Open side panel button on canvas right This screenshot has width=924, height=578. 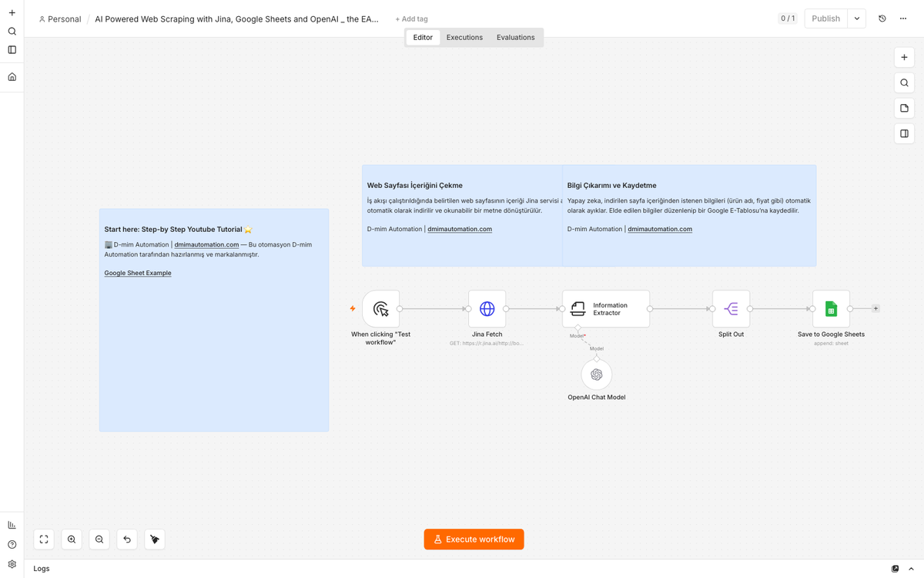pyautogui.click(x=904, y=134)
